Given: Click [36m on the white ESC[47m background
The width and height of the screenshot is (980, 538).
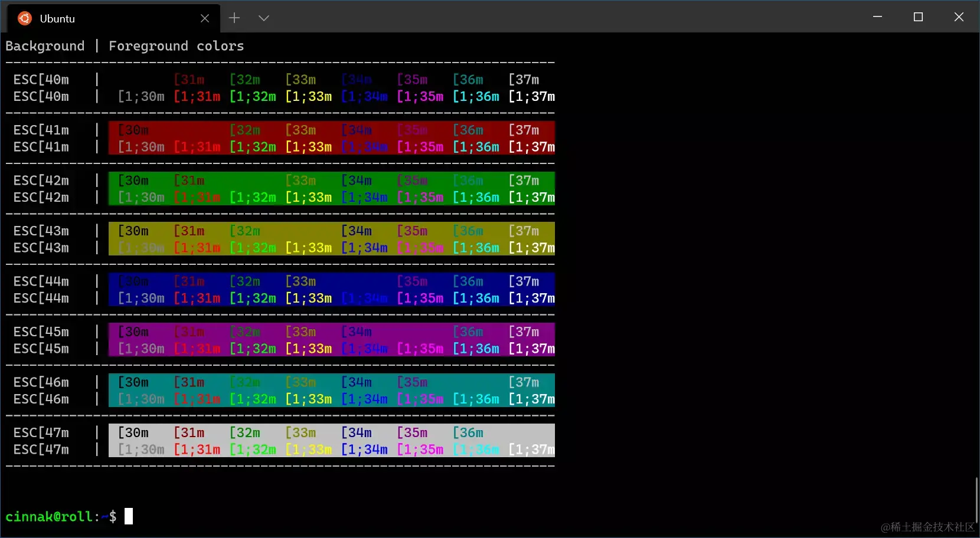Looking at the screenshot, I should [x=468, y=432].
